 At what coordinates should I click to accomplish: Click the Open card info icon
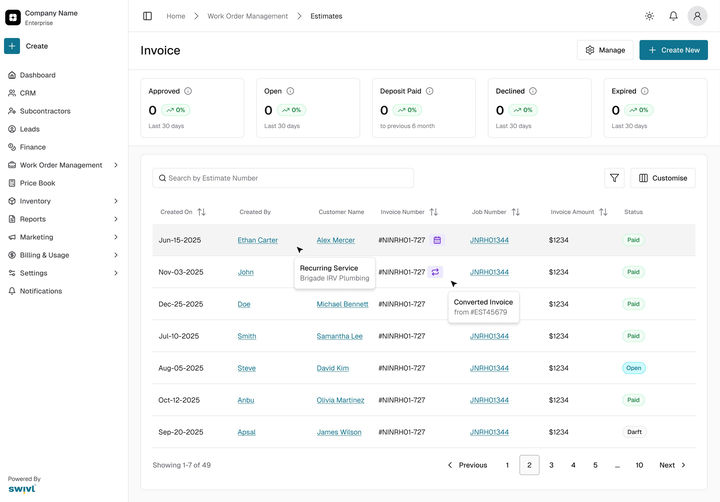[x=290, y=91]
